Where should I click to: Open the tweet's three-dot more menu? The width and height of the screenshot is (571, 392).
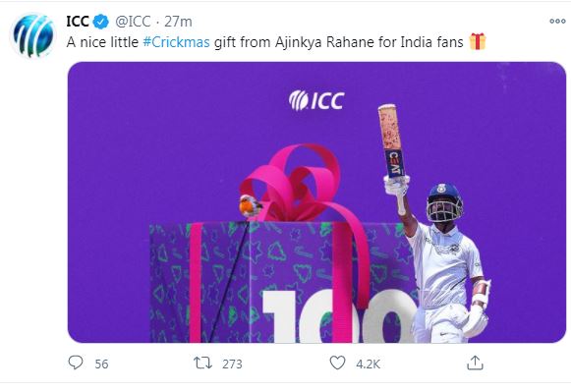click(557, 21)
